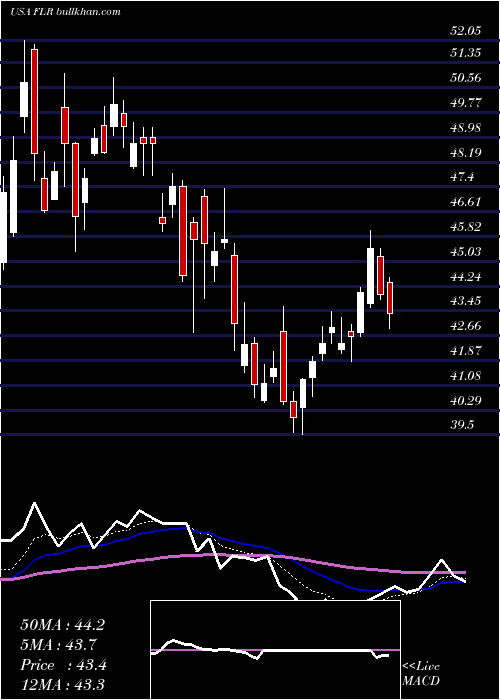This screenshot has width=500, height=700.
Task: Click the 42.66 price axis label
Action: click(x=466, y=325)
